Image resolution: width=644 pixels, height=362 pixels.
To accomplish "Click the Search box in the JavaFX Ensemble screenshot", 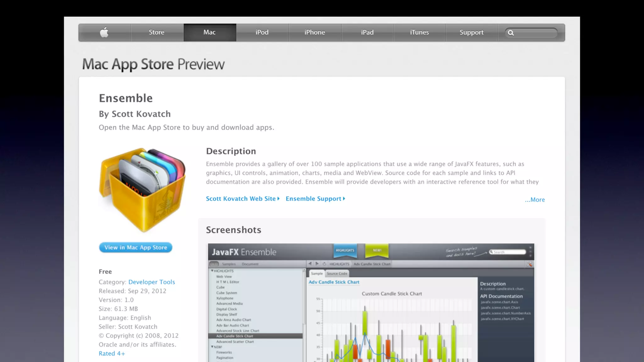I will [x=508, y=252].
